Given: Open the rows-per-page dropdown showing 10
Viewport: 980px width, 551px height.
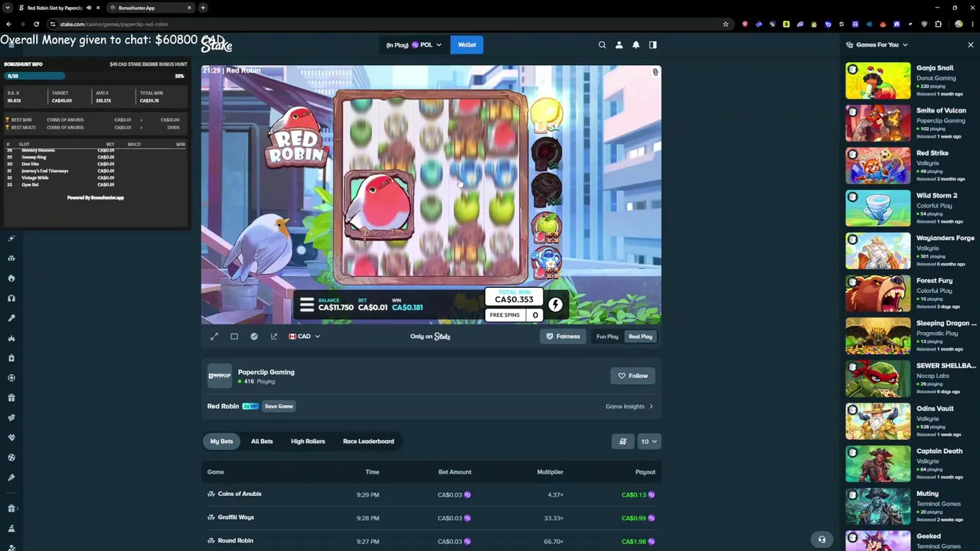Looking at the screenshot, I should 648,442.
